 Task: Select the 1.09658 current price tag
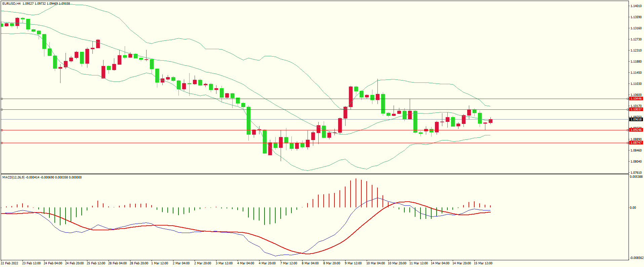pos(636,120)
